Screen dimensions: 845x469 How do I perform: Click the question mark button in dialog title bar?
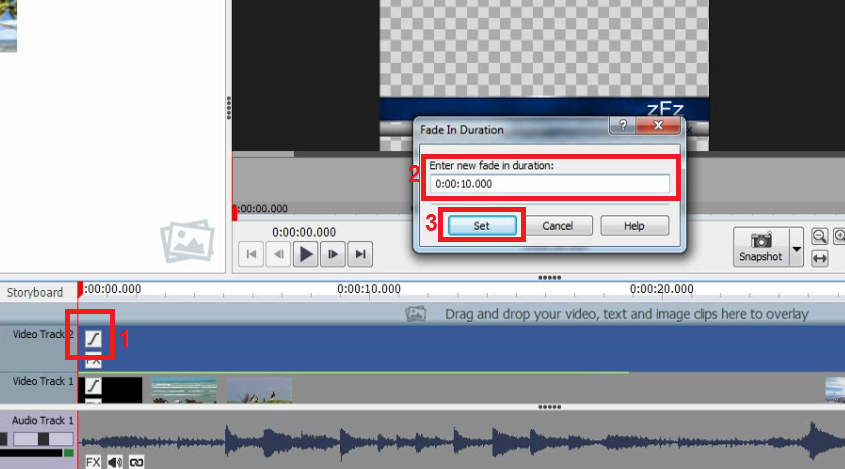click(623, 125)
